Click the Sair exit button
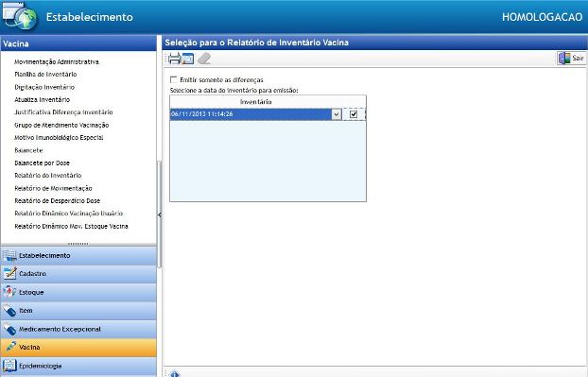This screenshot has width=588, height=377. [x=571, y=58]
